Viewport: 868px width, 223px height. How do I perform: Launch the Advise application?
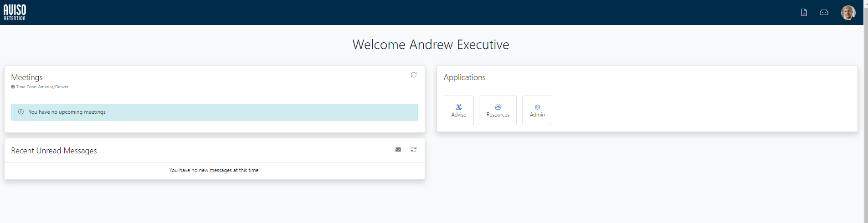pos(459,111)
